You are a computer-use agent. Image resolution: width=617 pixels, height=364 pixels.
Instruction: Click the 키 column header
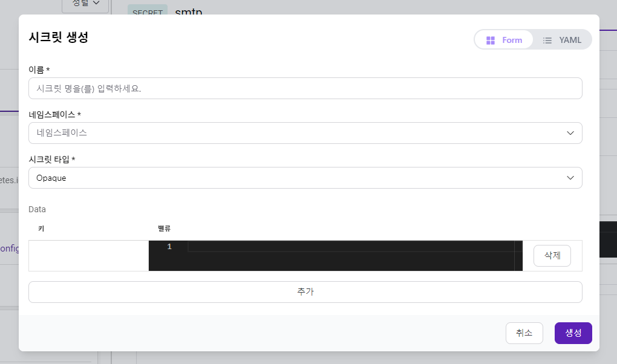pyautogui.click(x=41, y=229)
